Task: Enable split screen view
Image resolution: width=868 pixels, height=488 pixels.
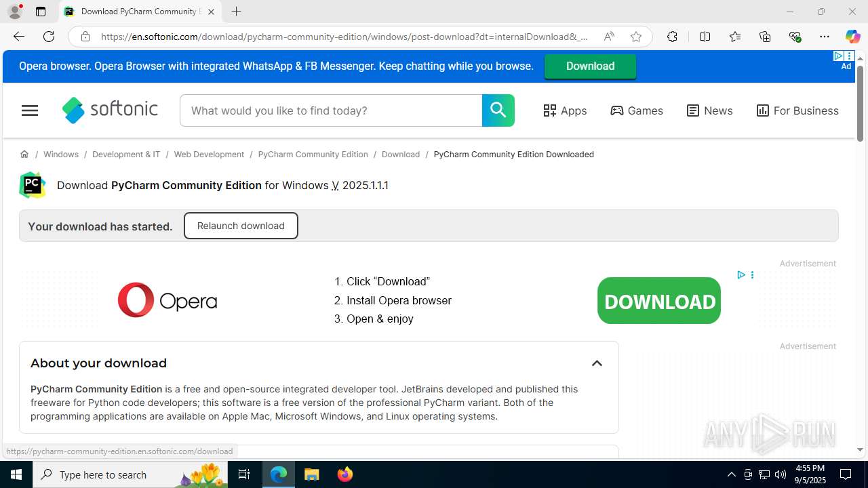Action: [x=705, y=37]
